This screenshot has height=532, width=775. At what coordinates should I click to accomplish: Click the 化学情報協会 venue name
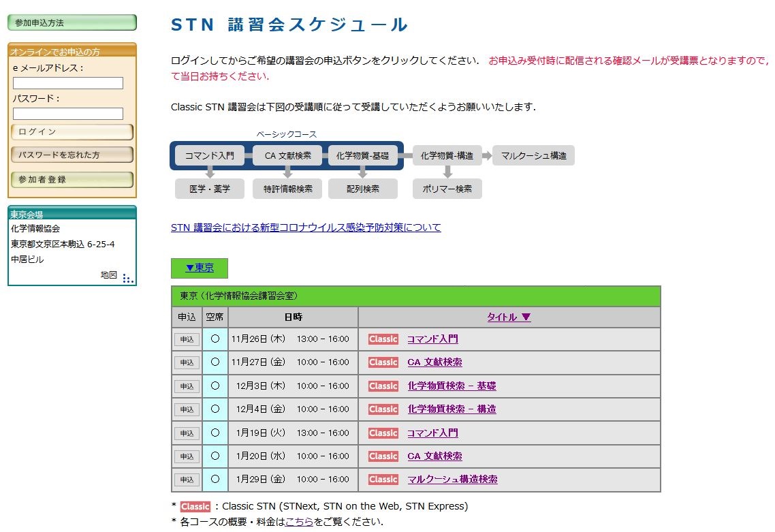coord(35,228)
